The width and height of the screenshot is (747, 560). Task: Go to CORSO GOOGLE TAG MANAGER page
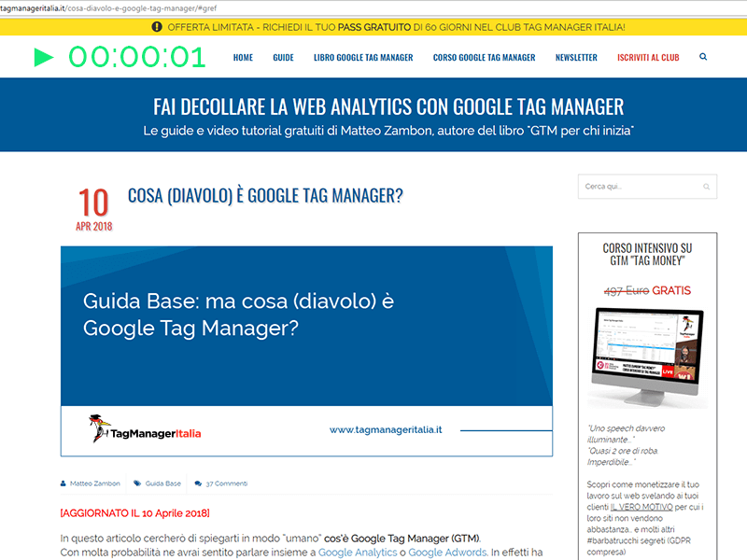pos(484,58)
